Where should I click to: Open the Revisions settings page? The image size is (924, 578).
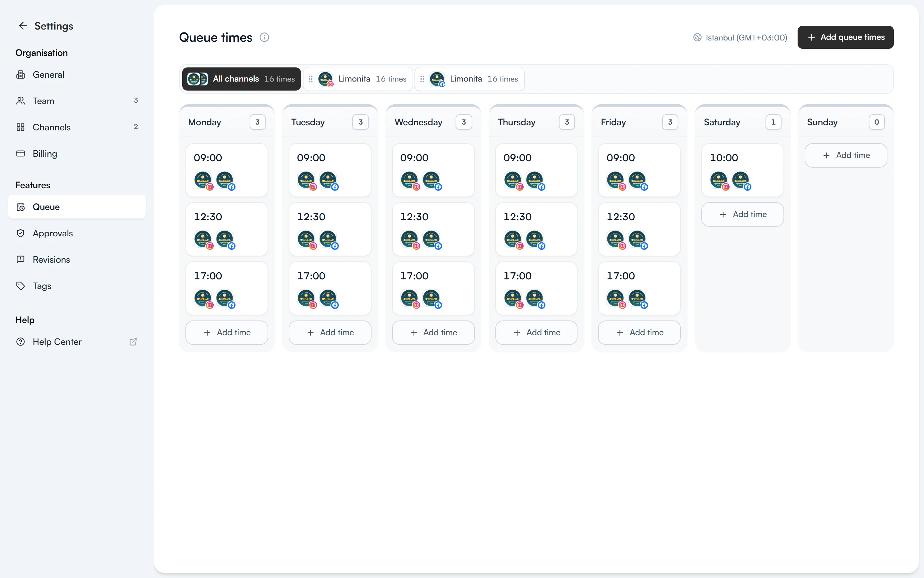[x=77, y=259]
